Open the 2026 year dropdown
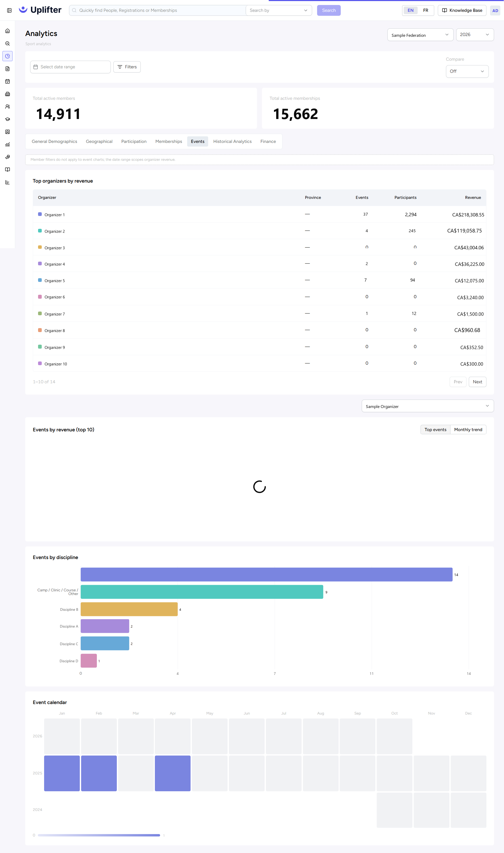Screen dimensions: 504x853 coord(475,35)
